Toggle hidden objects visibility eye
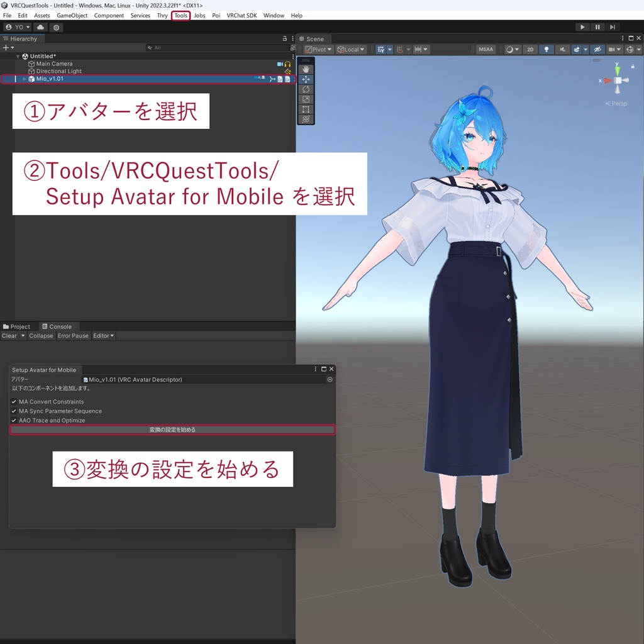This screenshot has height=644, width=644. (x=597, y=49)
